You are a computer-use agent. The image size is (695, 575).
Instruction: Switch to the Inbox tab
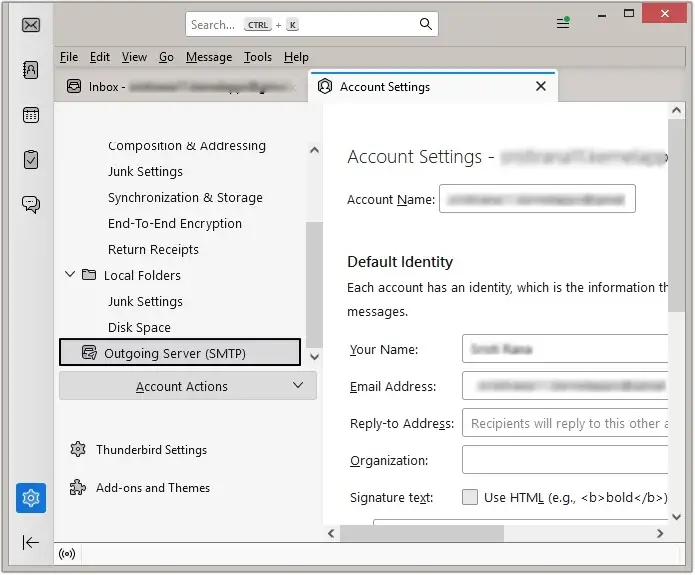coord(181,87)
